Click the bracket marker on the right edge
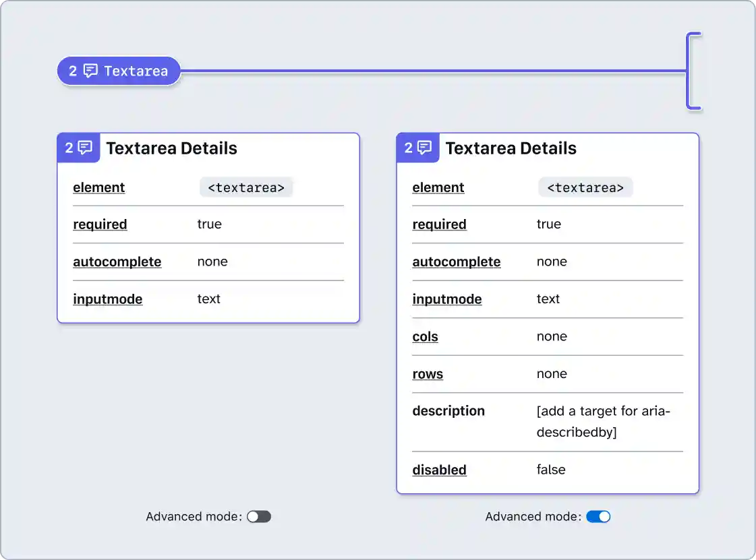This screenshot has height=560, width=756. click(694, 70)
